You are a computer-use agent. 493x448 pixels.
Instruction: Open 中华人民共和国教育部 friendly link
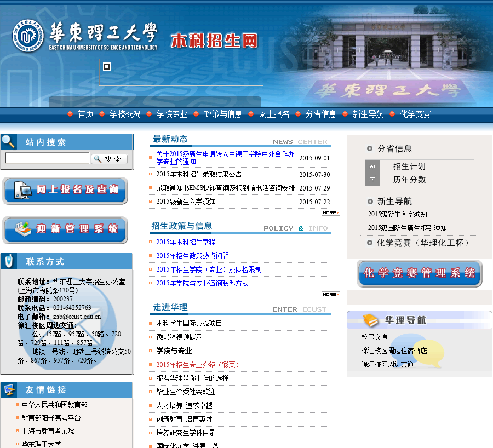pyautogui.click(x=54, y=405)
